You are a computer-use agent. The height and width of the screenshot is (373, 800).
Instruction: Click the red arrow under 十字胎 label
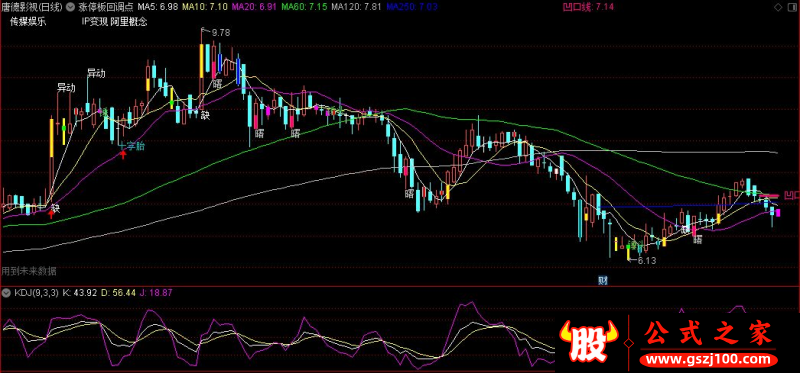click(123, 154)
